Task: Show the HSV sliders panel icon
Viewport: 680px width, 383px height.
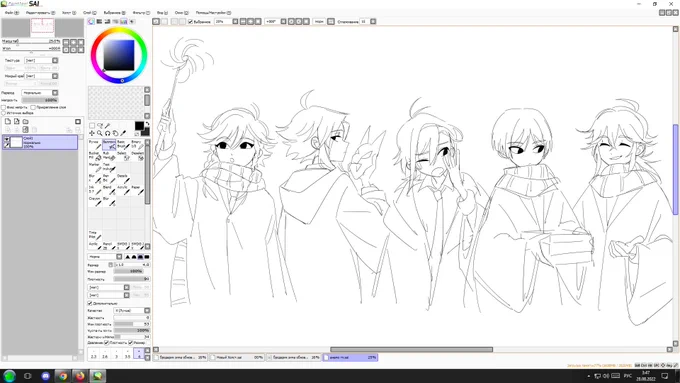Action: coord(108,21)
